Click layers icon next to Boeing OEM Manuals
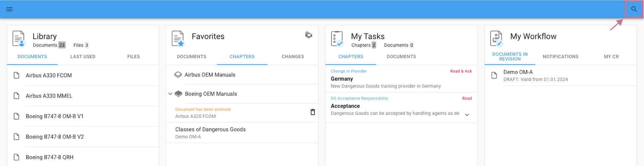Image resolution: width=644 pixels, height=166 pixels. click(x=178, y=94)
